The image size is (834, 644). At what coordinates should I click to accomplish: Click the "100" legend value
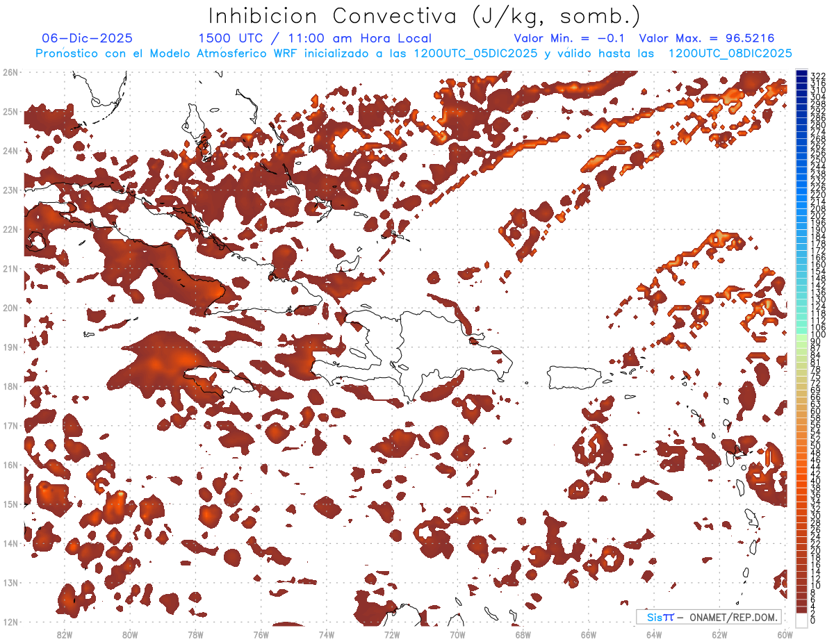pos(817,335)
